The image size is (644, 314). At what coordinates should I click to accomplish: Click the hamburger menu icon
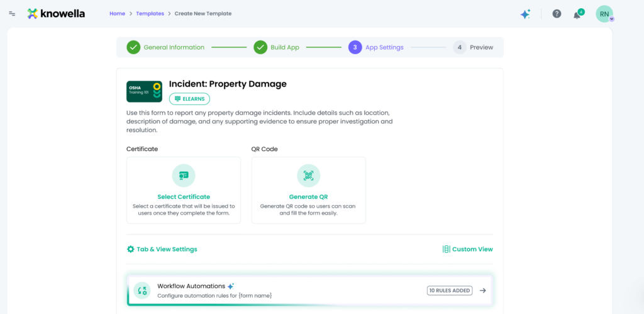click(x=12, y=14)
